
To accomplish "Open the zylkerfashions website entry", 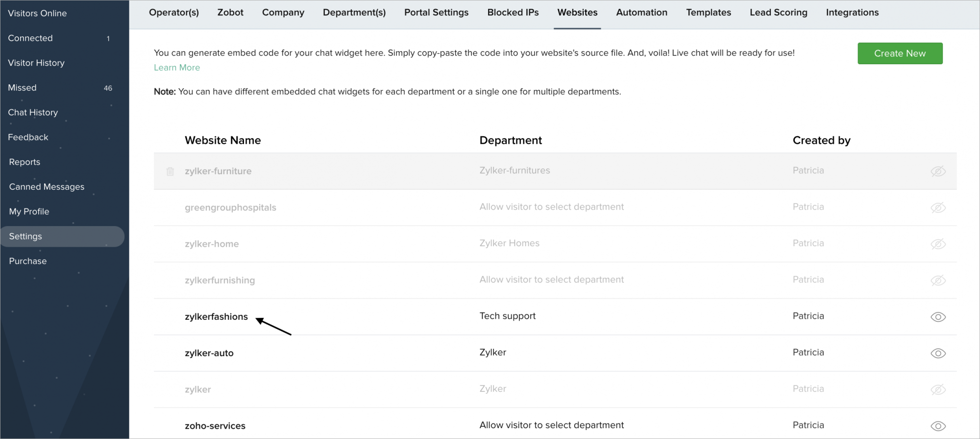I will coord(216,317).
